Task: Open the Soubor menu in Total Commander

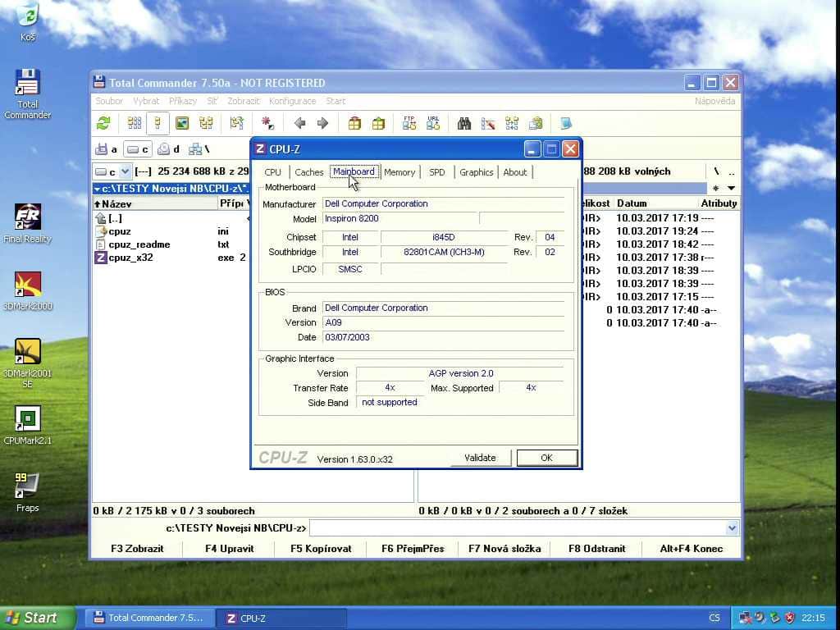Action: tap(109, 101)
